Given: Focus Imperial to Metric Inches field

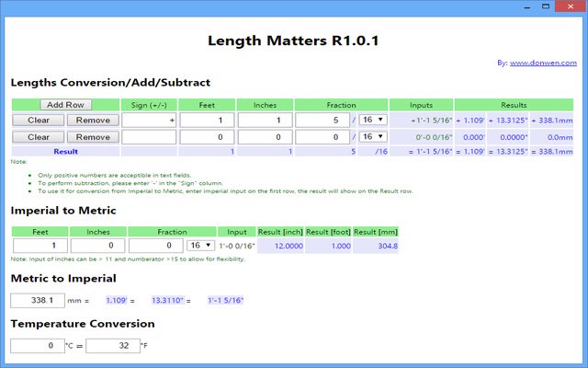Looking at the screenshot, I should [x=98, y=246].
